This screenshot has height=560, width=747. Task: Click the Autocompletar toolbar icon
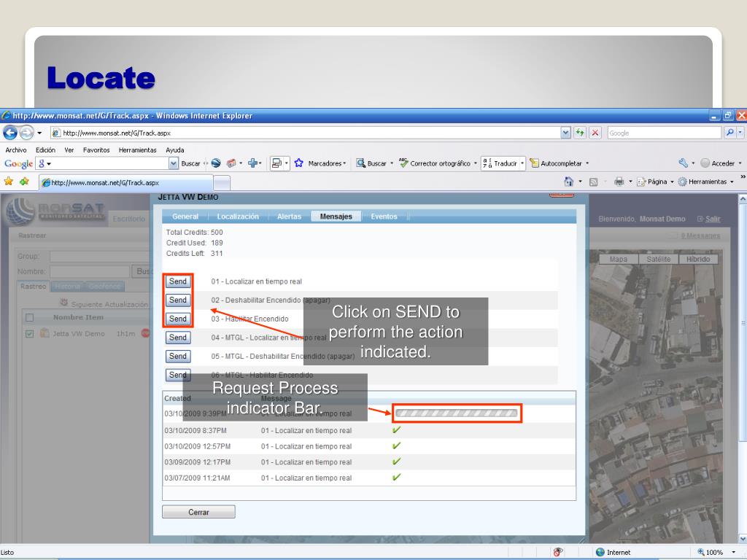[x=534, y=163]
